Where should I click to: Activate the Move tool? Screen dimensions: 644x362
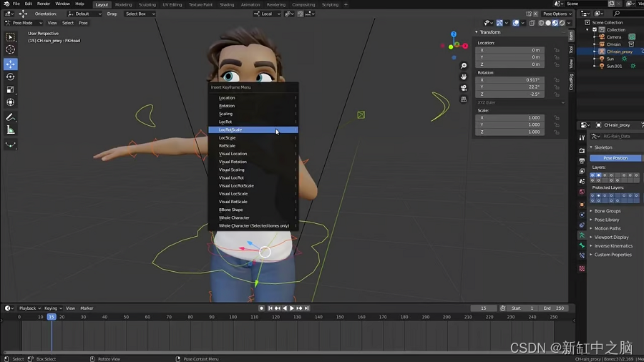pyautogui.click(x=11, y=64)
